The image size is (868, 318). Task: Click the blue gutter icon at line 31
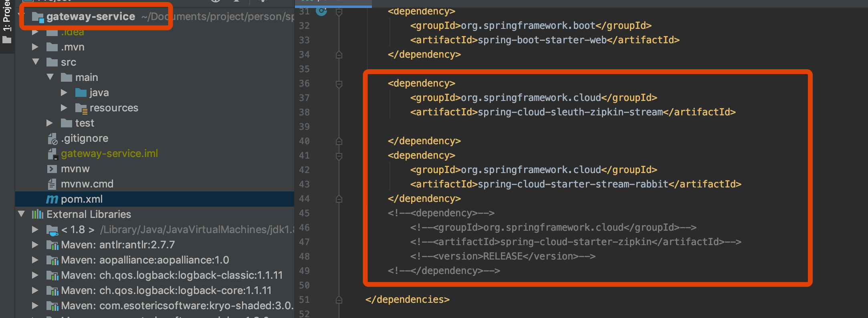pos(321,11)
